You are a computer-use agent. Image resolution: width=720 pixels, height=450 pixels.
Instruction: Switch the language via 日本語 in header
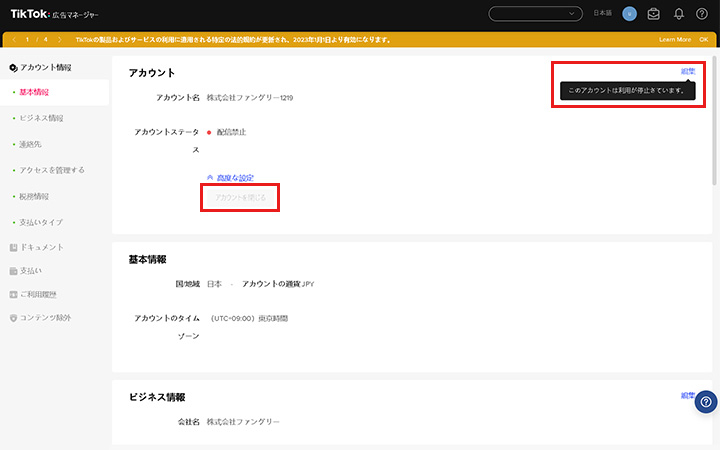(x=602, y=13)
